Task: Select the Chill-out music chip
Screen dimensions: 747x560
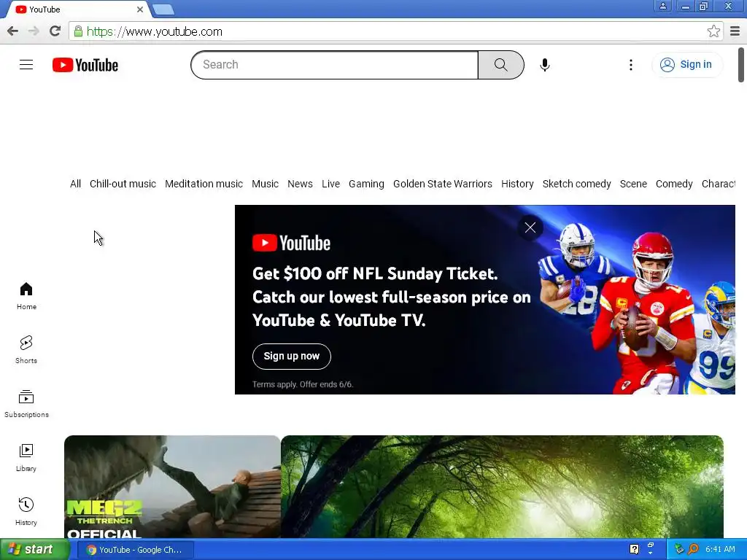Action: [123, 184]
